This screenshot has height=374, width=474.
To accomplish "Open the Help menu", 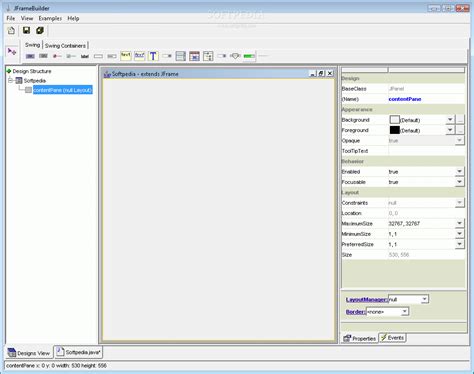I will pos(73,18).
